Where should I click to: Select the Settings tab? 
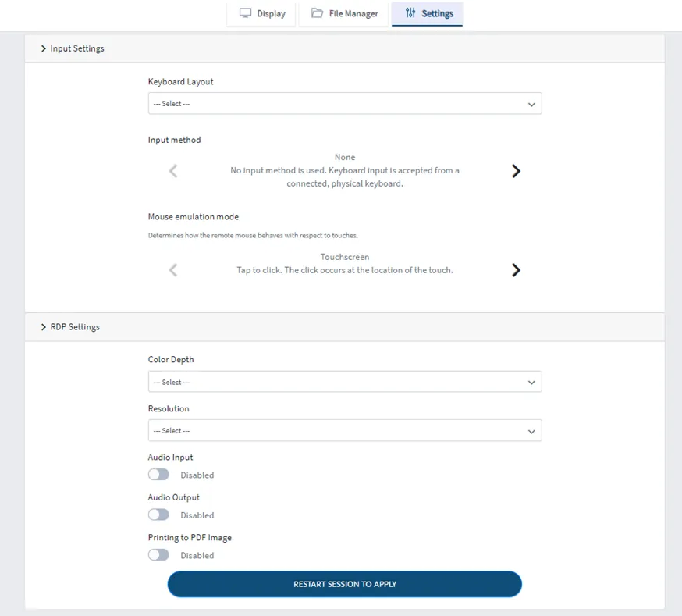click(427, 14)
